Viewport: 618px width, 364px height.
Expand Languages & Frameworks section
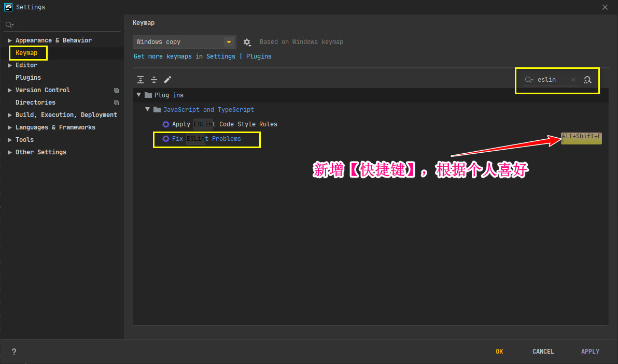[9, 127]
